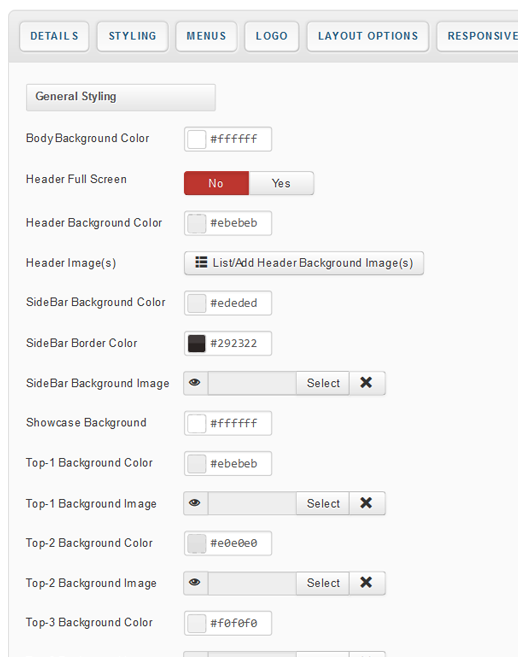
Task: Choose a Top-1 Background Image via Select
Action: tap(323, 503)
